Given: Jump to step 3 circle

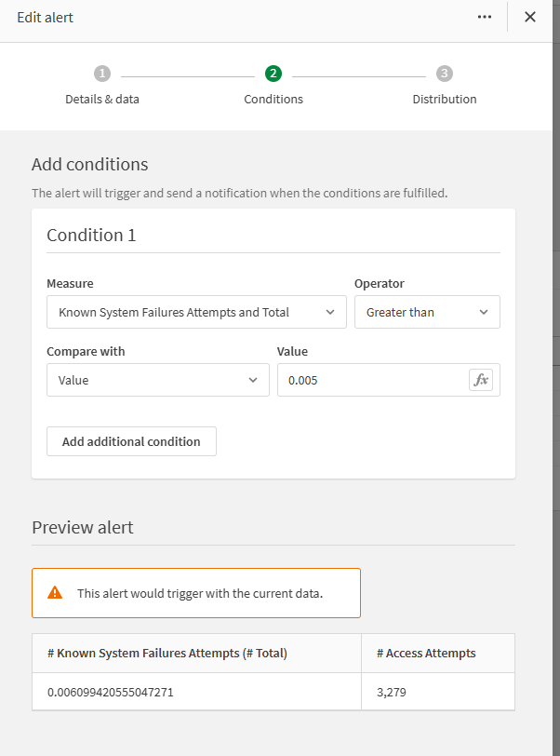Looking at the screenshot, I should (445, 74).
